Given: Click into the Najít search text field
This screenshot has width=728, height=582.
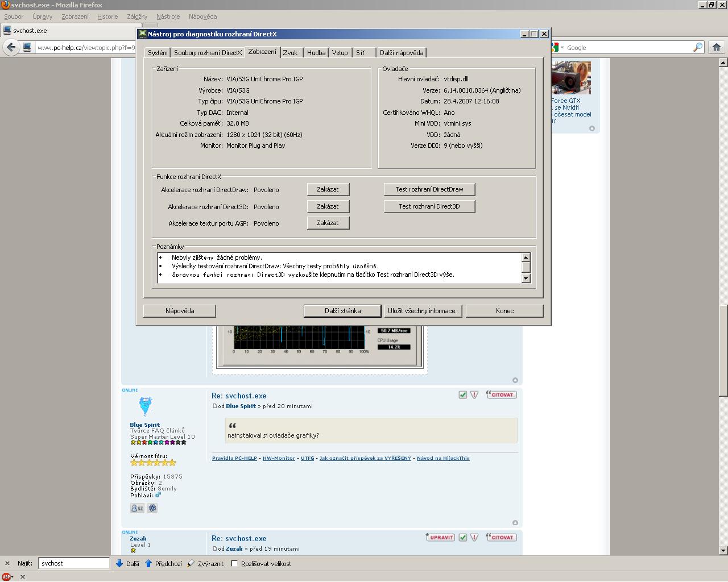Looking at the screenshot, I should tap(74, 563).
